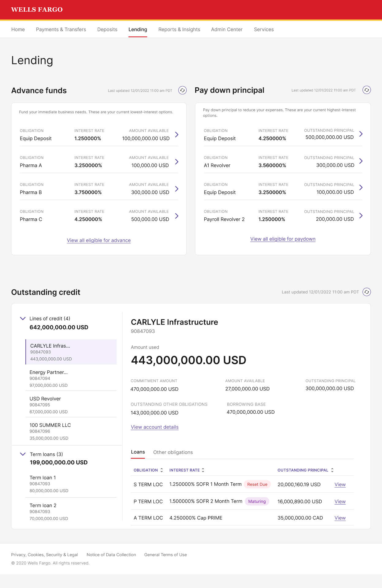Click the Maturing status badge

257,501
